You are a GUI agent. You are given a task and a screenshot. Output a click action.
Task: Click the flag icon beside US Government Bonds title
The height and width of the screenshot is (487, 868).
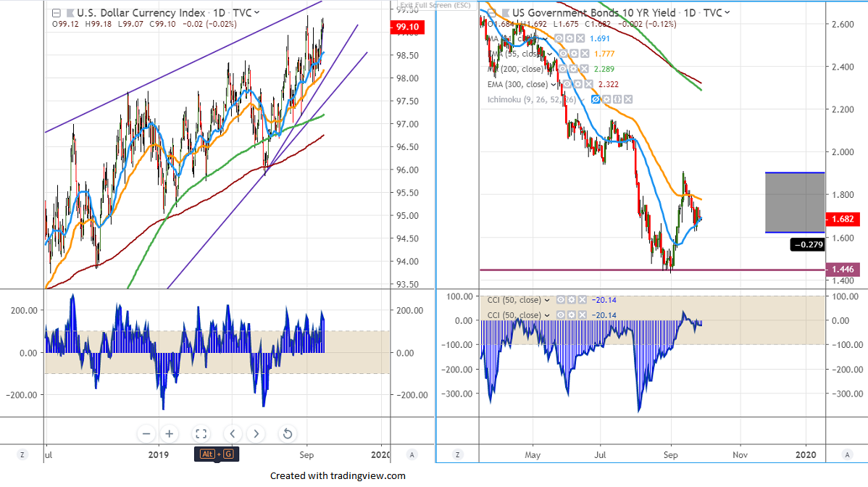click(506, 13)
